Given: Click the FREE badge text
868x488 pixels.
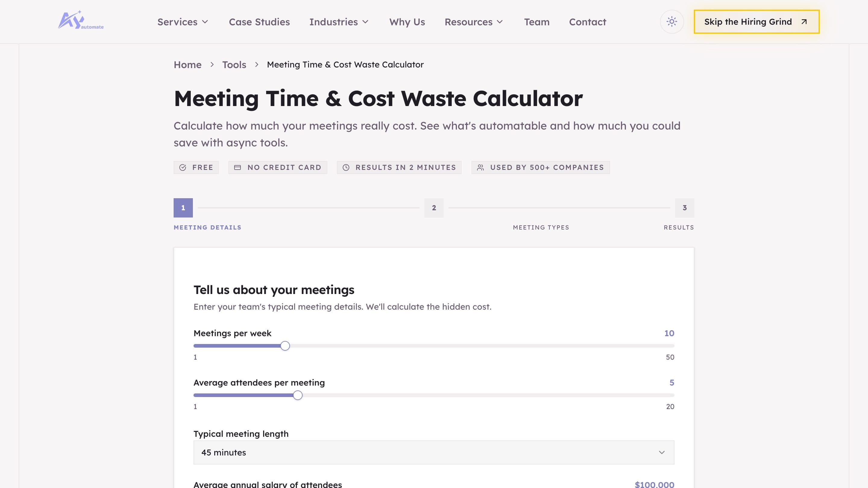Looking at the screenshot, I should click(203, 167).
